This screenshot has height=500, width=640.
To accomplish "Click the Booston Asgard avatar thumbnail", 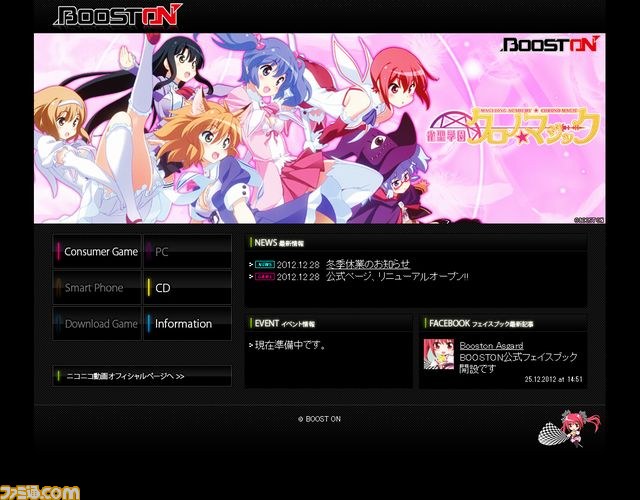I will coord(438,354).
